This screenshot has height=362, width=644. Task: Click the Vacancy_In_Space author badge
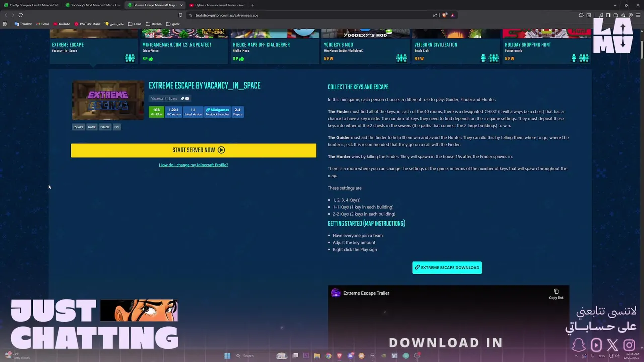170,98
